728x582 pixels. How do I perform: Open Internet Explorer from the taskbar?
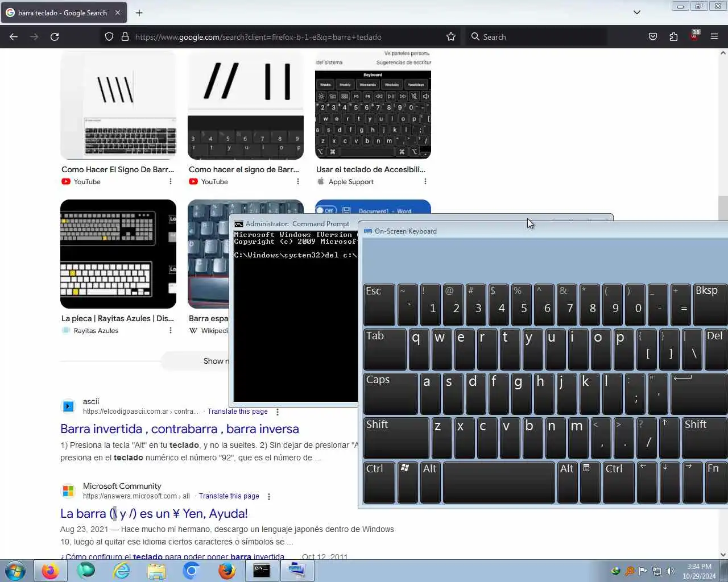point(121,570)
